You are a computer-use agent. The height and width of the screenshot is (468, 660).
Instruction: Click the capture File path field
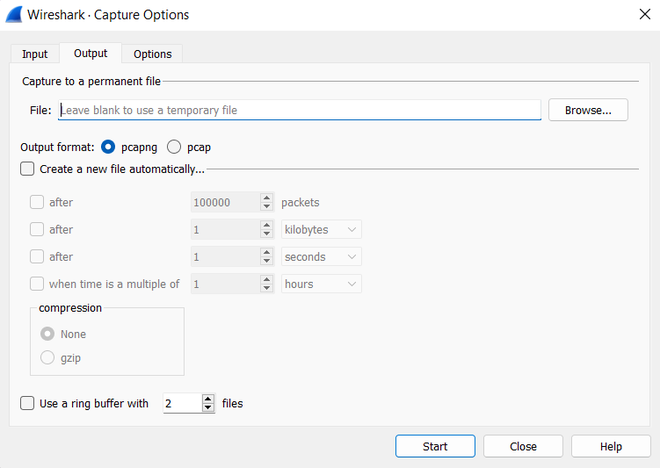click(x=298, y=110)
